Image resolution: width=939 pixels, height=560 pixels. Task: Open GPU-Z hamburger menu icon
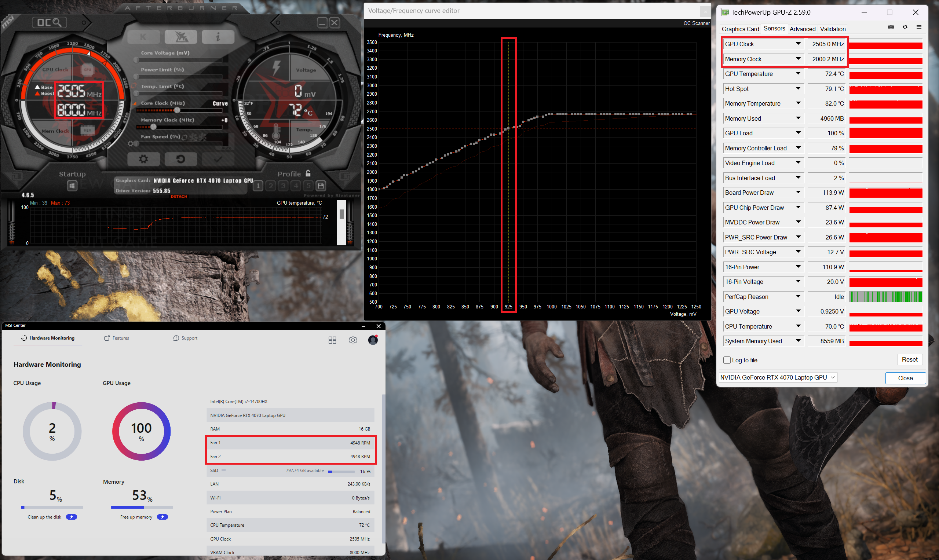(918, 27)
